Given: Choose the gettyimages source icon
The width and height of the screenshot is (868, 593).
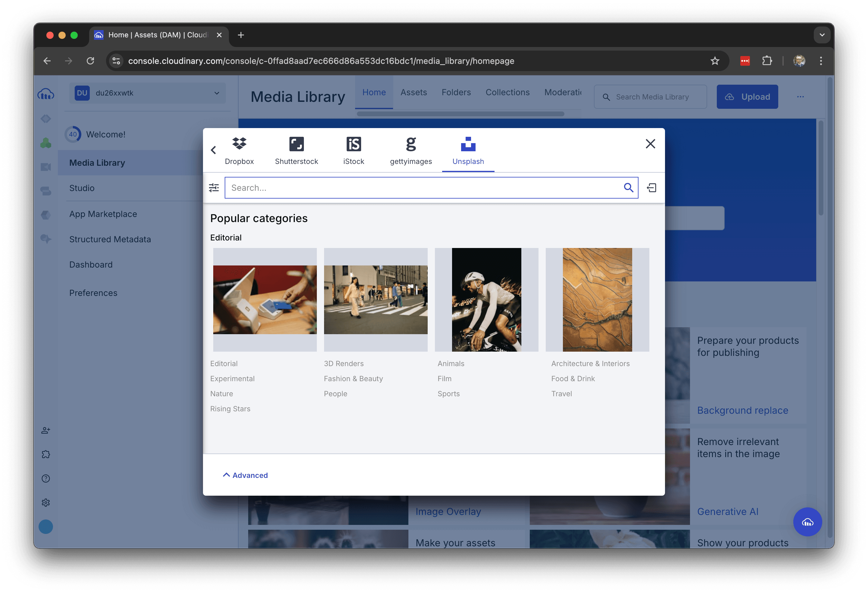Looking at the screenshot, I should coord(411,144).
